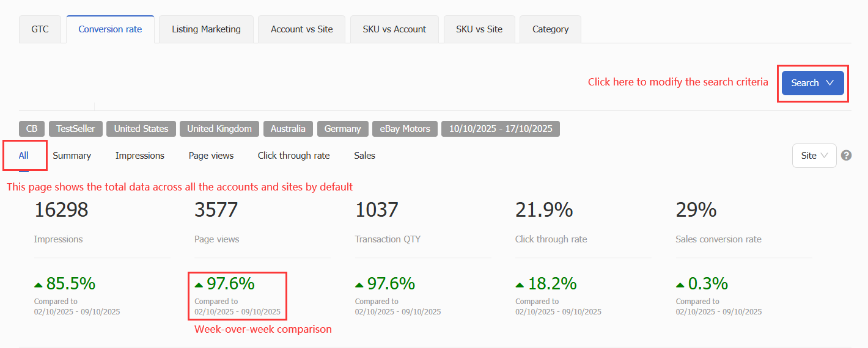Go to the SKU vs Account tab
Screen dimensions: 868x348
point(394,29)
